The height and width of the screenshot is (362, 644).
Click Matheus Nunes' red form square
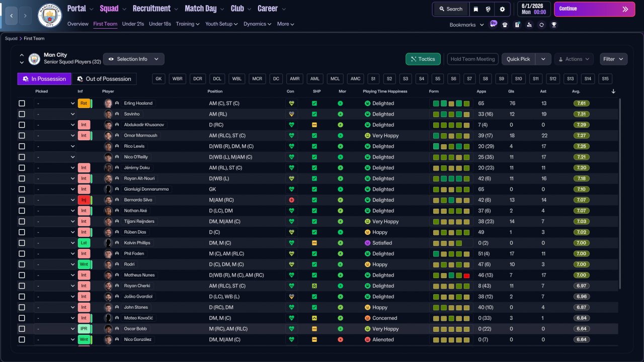(466, 275)
